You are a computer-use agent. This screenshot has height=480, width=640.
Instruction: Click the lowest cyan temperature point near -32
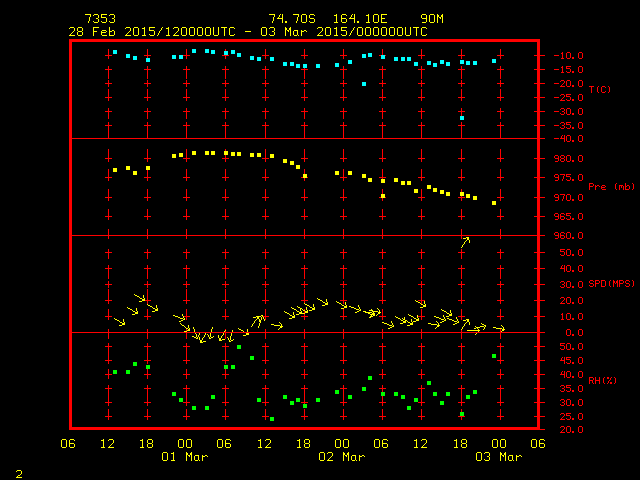(461, 118)
